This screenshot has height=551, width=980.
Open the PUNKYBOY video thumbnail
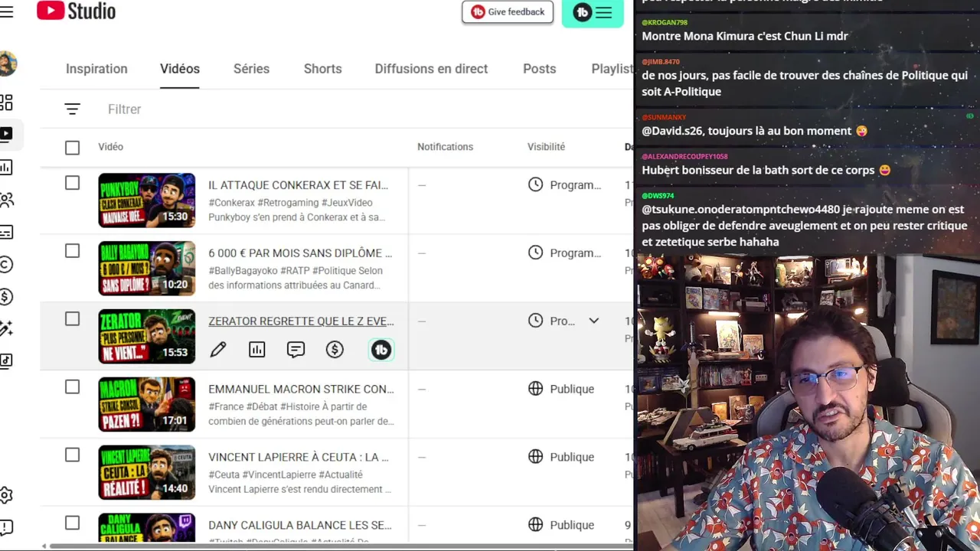click(x=146, y=201)
